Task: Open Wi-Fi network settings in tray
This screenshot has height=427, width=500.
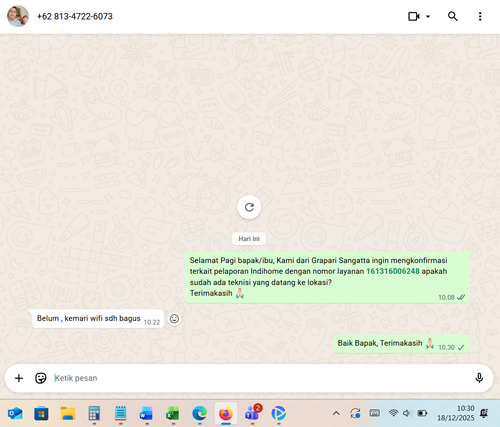Action: click(x=393, y=413)
